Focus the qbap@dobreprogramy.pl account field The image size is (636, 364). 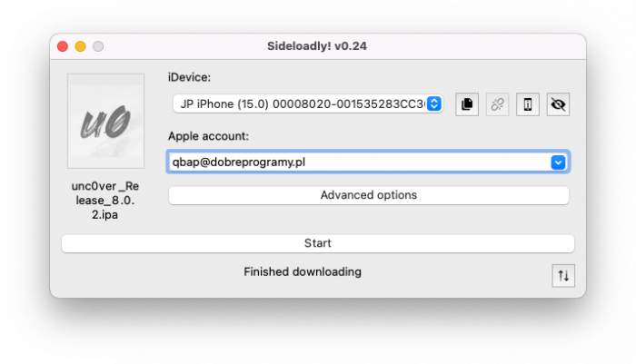[x=368, y=162]
